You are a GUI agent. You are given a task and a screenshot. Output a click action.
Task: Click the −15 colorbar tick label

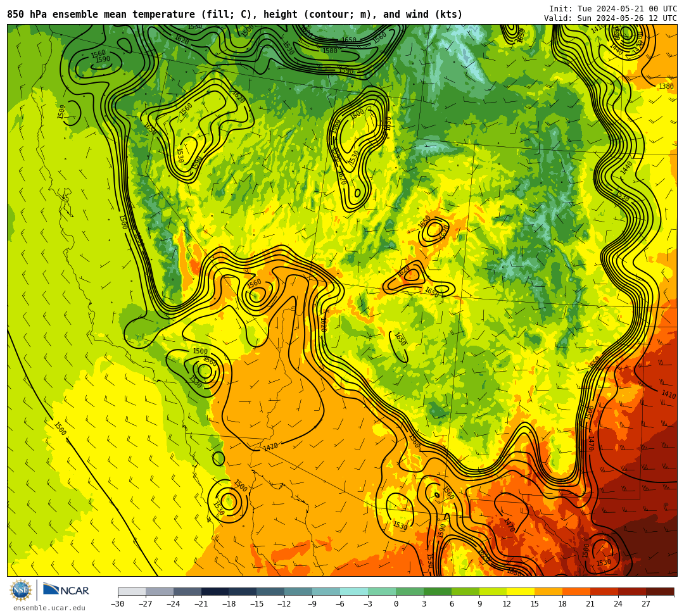tap(257, 604)
